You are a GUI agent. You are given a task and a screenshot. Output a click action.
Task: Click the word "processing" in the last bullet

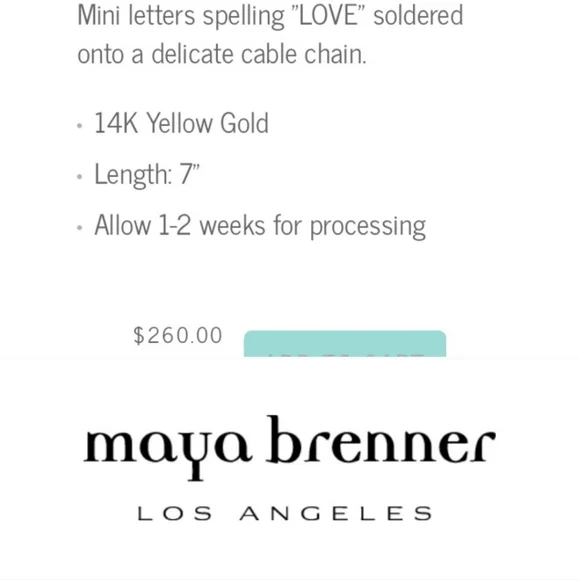coord(368,227)
